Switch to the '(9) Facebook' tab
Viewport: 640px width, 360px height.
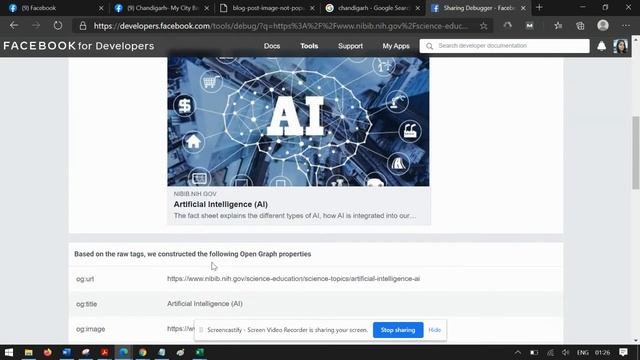[x=56, y=8]
